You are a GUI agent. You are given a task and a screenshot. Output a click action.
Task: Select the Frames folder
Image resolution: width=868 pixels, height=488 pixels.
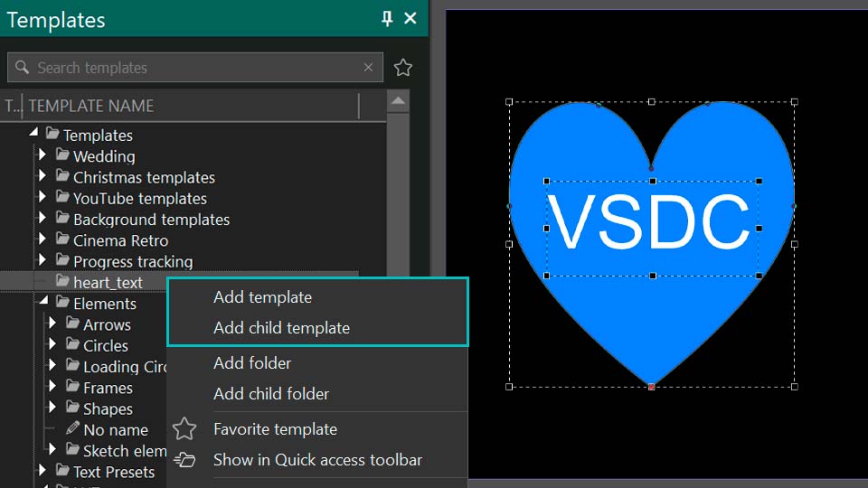[x=108, y=388]
